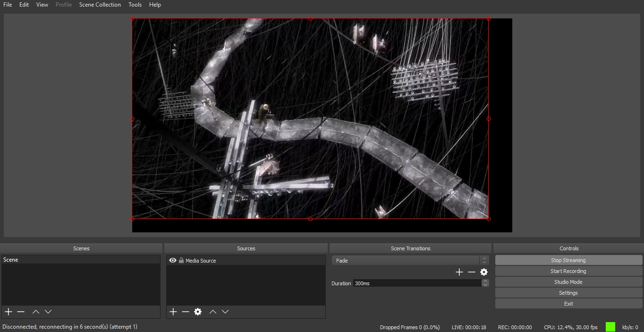Add a new scene with plus icon
644x332 pixels.
tap(8, 312)
